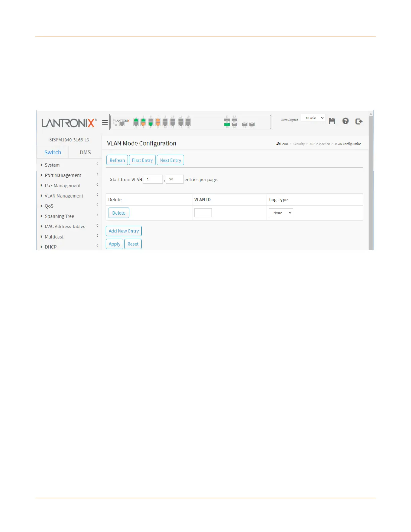411x532 pixels.
Task: Click the Security breadcrumb link
Action: 299,144
